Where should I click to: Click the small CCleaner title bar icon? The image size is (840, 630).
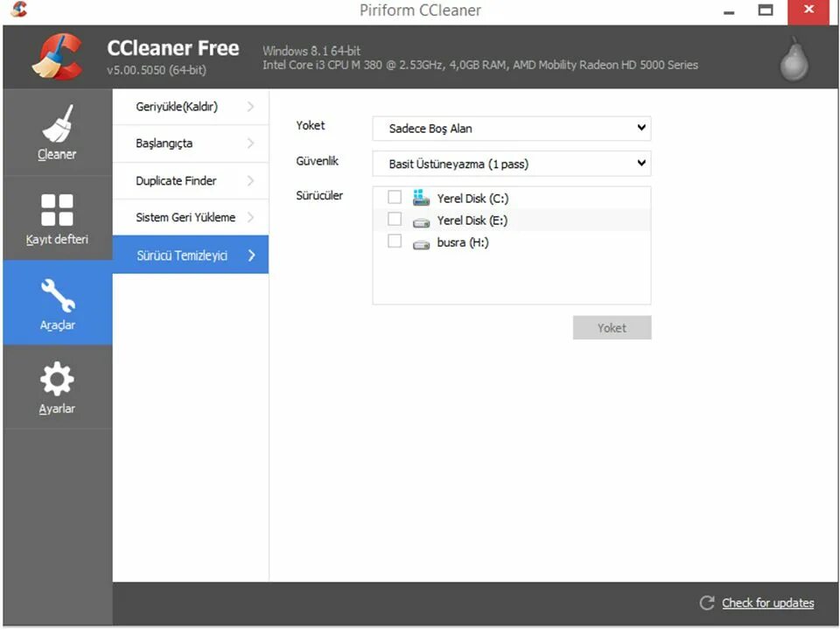coord(18,9)
